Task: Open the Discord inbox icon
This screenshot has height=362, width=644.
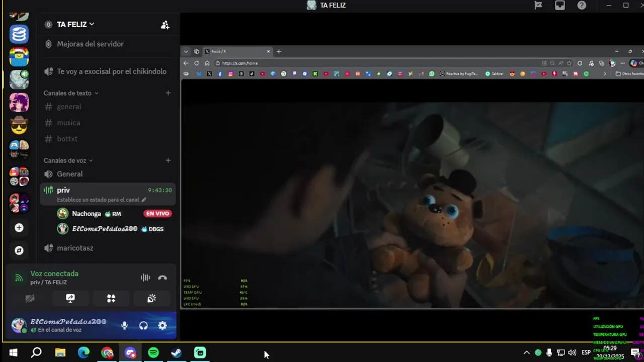Action: pos(560,5)
